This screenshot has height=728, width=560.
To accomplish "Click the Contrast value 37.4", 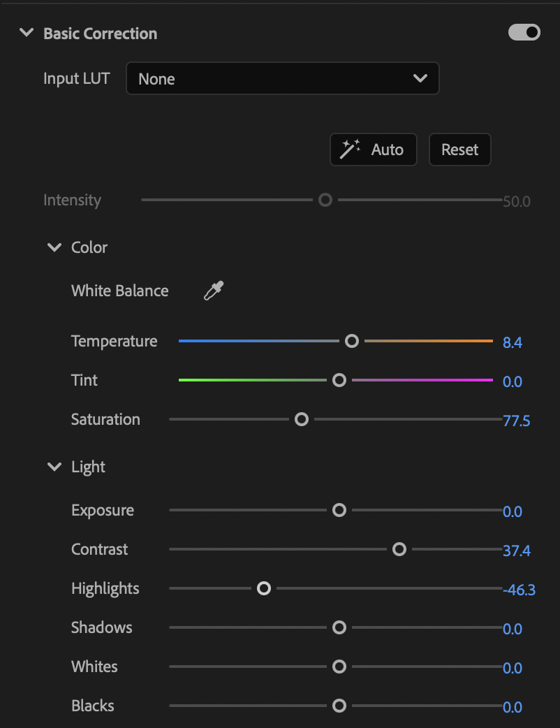I will tap(517, 551).
